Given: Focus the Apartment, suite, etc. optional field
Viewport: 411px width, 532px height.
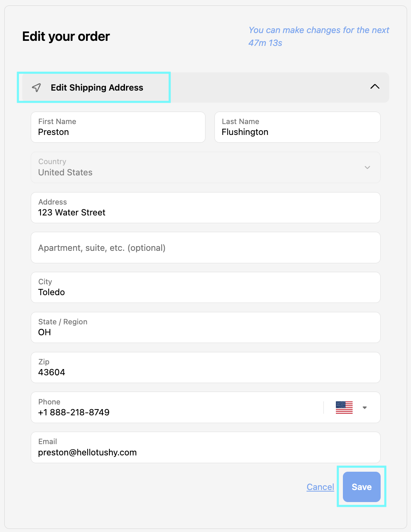Looking at the screenshot, I should (205, 248).
